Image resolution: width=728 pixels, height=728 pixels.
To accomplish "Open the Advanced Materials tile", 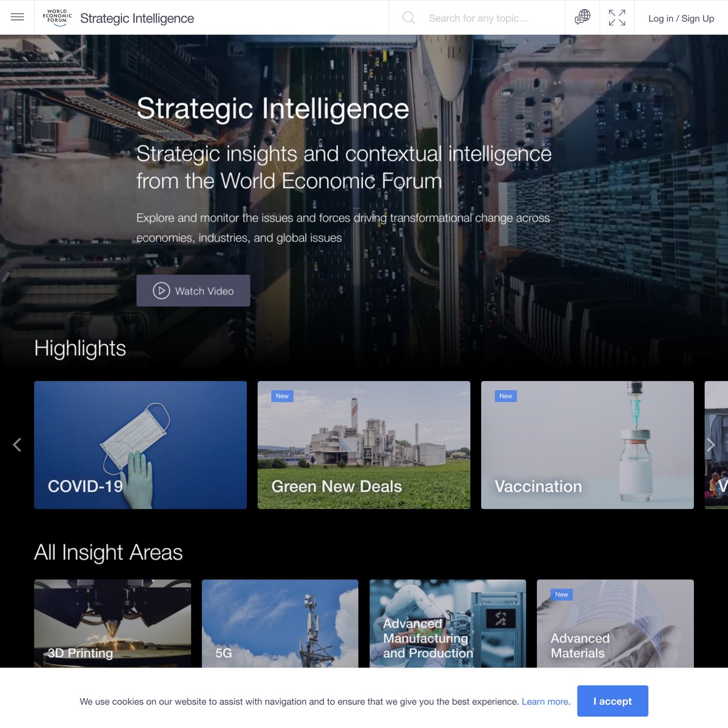I will pyautogui.click(x=615, y=624).
